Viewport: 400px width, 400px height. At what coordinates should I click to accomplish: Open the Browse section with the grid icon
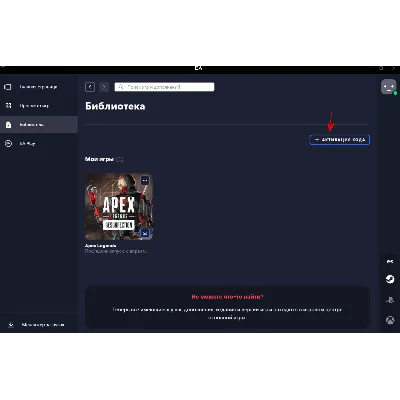pos(38,106)
